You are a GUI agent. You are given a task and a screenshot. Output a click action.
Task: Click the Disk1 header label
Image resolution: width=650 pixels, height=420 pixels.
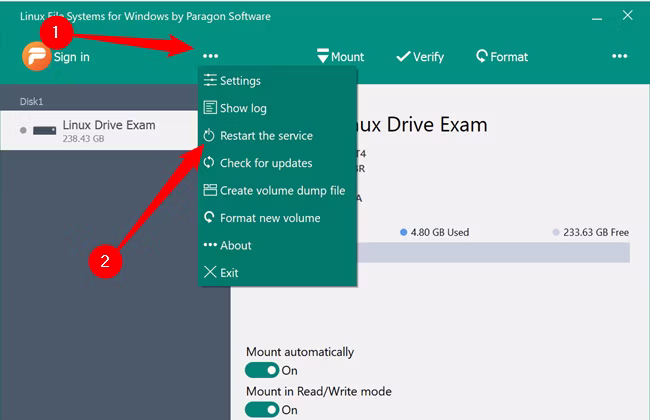pos(32,101)
